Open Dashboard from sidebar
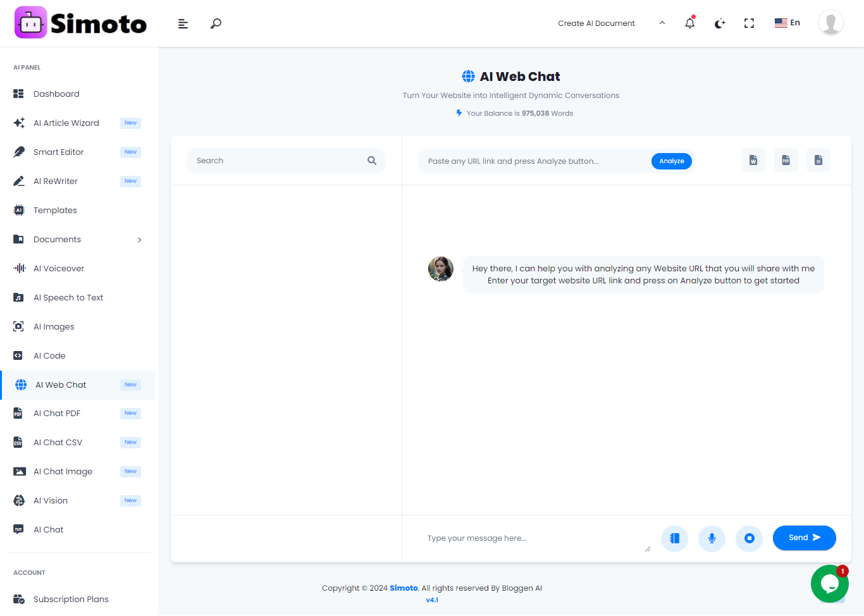The image size is (864, 616). tap(56, 94)
